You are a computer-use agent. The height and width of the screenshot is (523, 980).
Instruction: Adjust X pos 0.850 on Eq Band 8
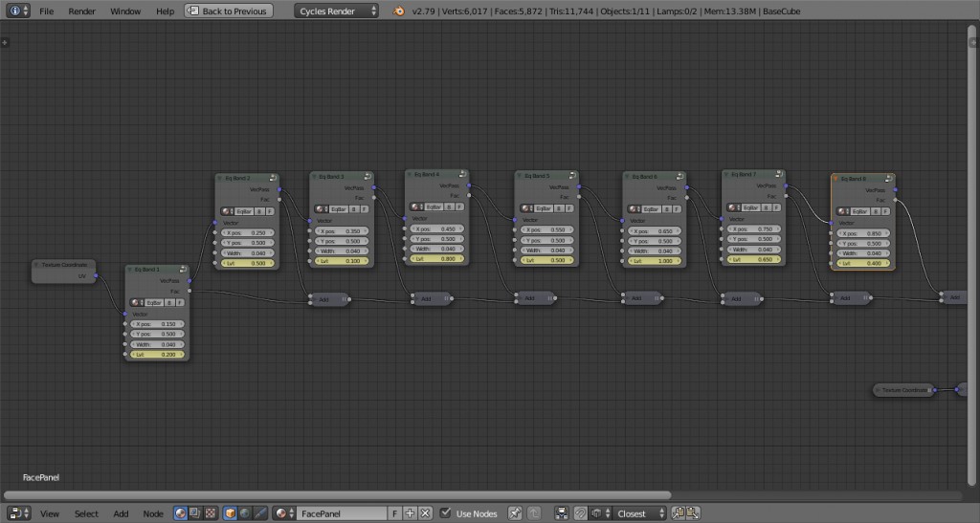tap(863, 233)
